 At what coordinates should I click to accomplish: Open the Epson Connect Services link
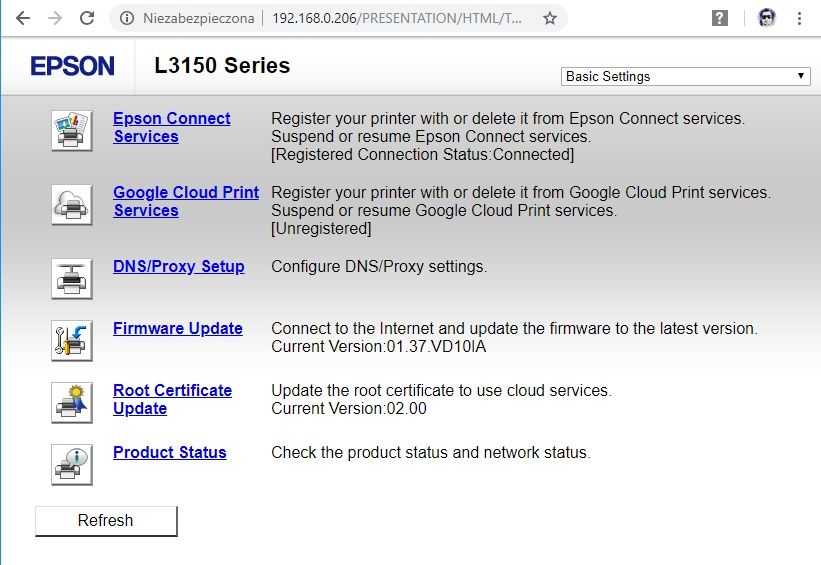(x=172, y=127)
